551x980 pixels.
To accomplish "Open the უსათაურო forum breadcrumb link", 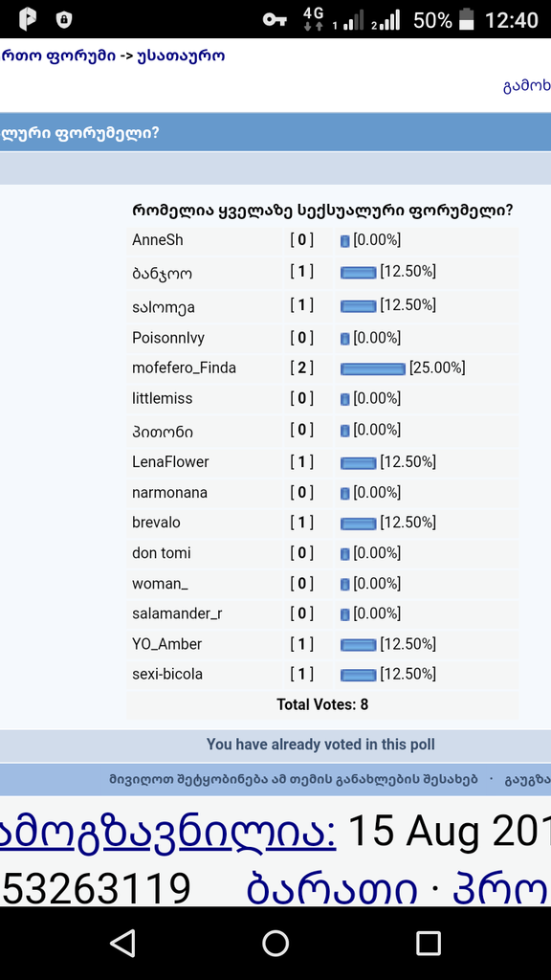I will pyautogui.click(x=181, y=56).
